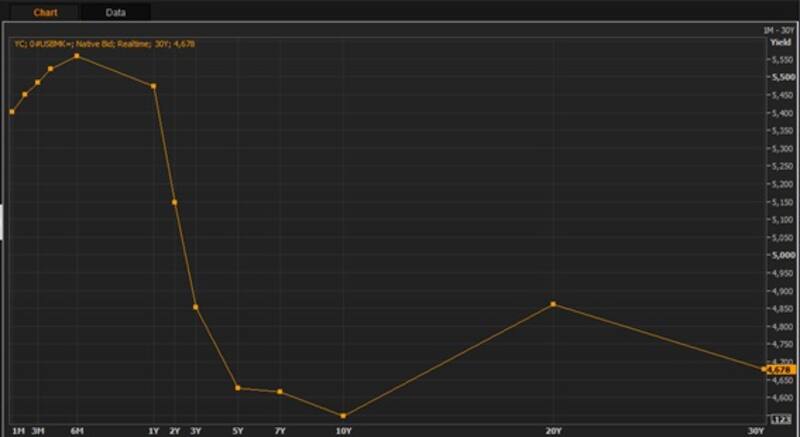This screenshot has height=437, width=800.
Task: Click the 2Y data point on curve
Action: tap(174, 202)
